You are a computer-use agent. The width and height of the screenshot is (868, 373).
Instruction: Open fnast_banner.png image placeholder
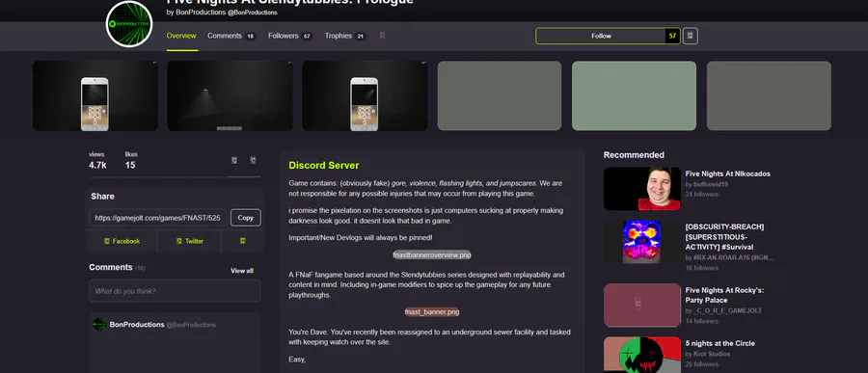[x=432, y=312]
